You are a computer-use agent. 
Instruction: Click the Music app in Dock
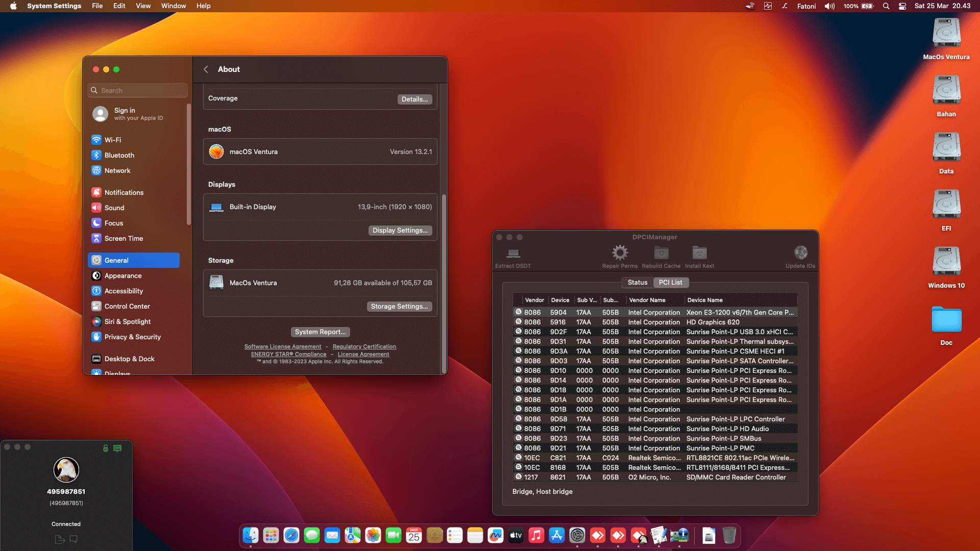(536, 535)
